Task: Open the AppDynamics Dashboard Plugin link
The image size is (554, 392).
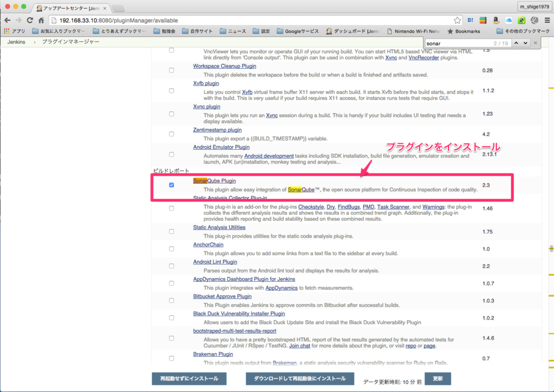Action: (244, 279)
